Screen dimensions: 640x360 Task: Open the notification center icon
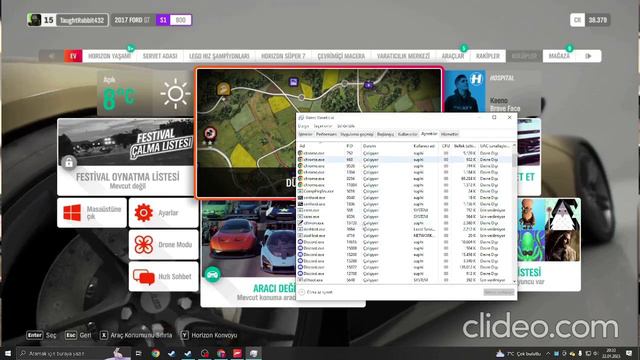pos(629,353)
